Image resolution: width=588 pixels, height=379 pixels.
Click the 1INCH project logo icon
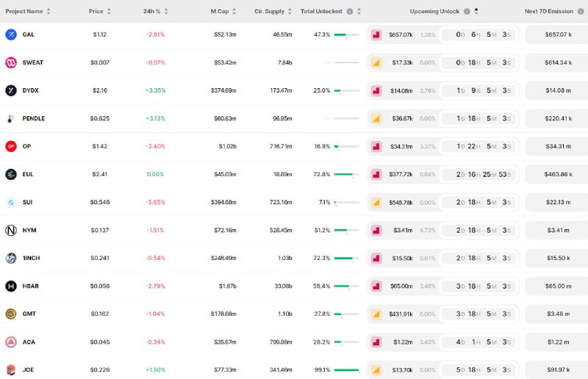coord(11,258)
